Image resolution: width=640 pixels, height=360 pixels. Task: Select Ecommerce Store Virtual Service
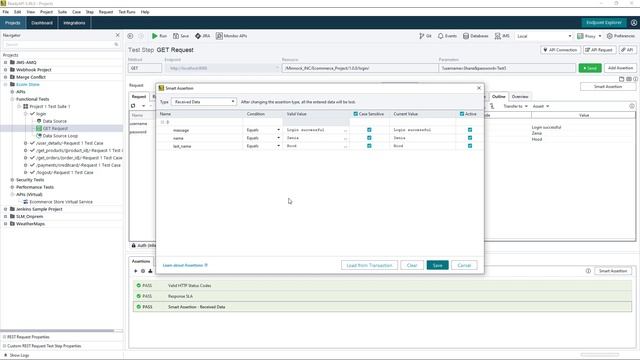(61, 202)
